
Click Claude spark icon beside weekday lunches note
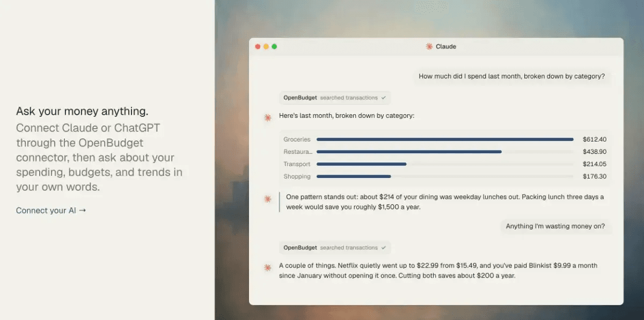click(267, 199)
